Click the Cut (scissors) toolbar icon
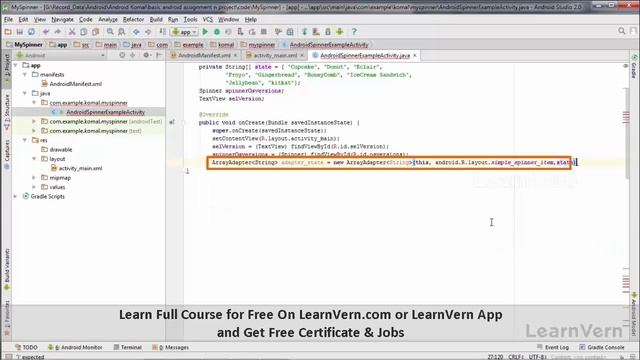640x360 pixels. (x=72, y=32)
